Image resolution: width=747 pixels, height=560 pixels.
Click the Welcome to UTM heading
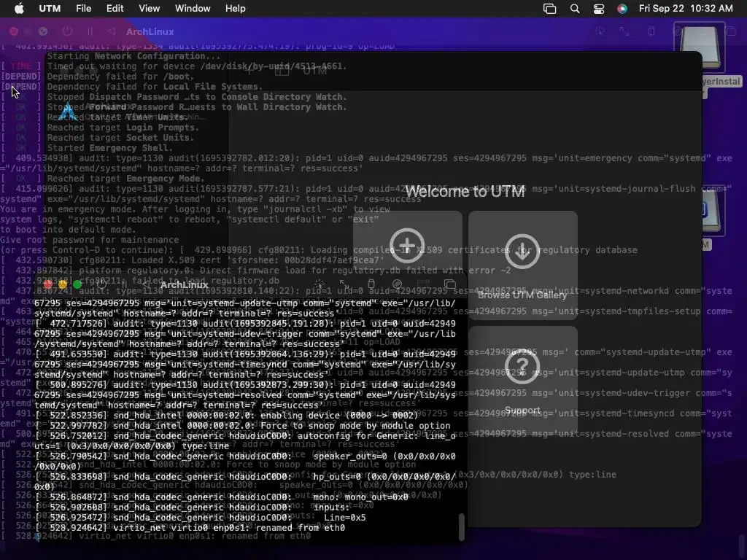pyautogui.click(x=465, y=192)
